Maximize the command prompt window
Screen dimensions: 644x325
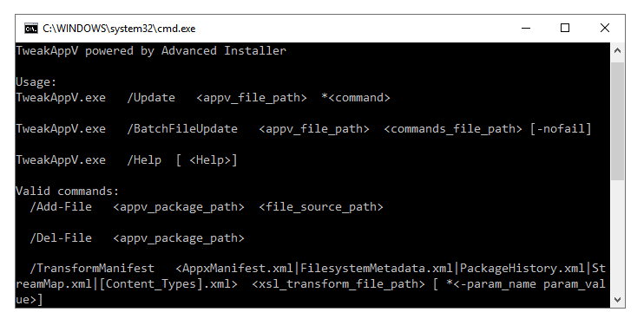565,28
